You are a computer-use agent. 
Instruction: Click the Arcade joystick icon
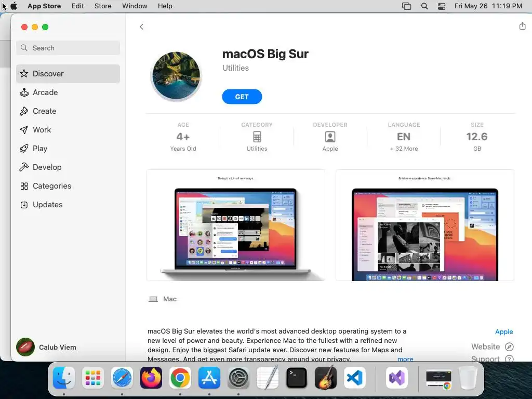[x=24, y=92]
